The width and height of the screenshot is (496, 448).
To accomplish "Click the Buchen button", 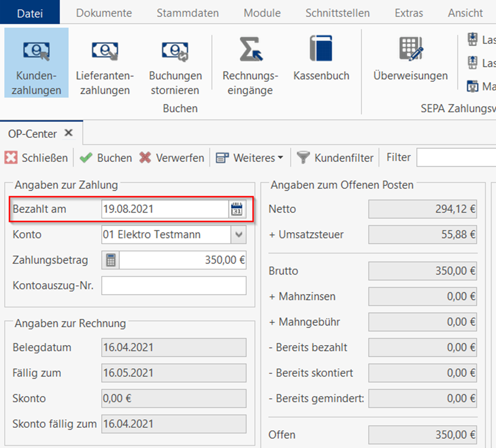I will (105, 158).
